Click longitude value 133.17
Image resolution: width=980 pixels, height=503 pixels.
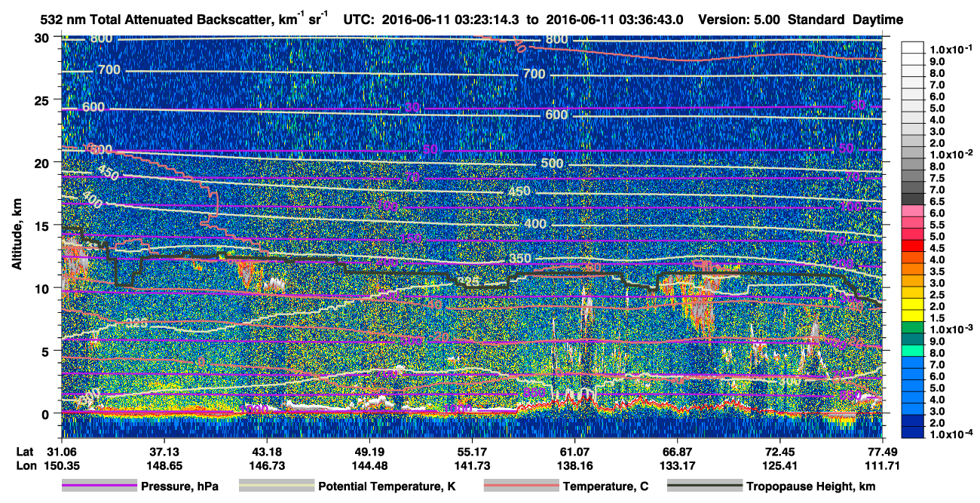point(677,465)
